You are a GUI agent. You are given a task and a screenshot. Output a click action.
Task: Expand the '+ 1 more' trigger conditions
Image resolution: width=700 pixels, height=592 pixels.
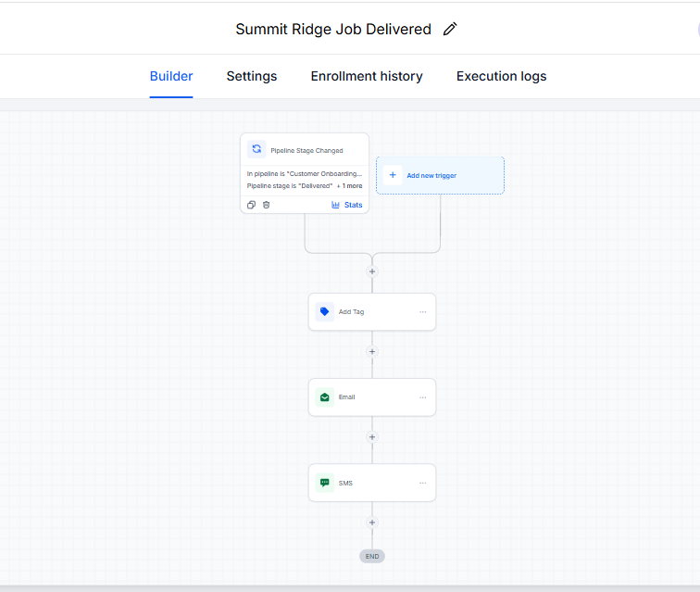tap(350, 186)
